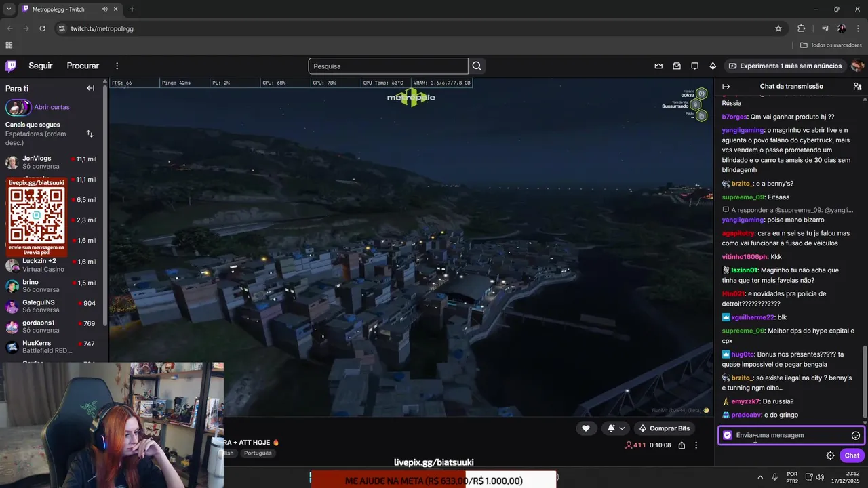Open the Bits icon in the top bar
868x488 pixels.
(x=713, y=66)
